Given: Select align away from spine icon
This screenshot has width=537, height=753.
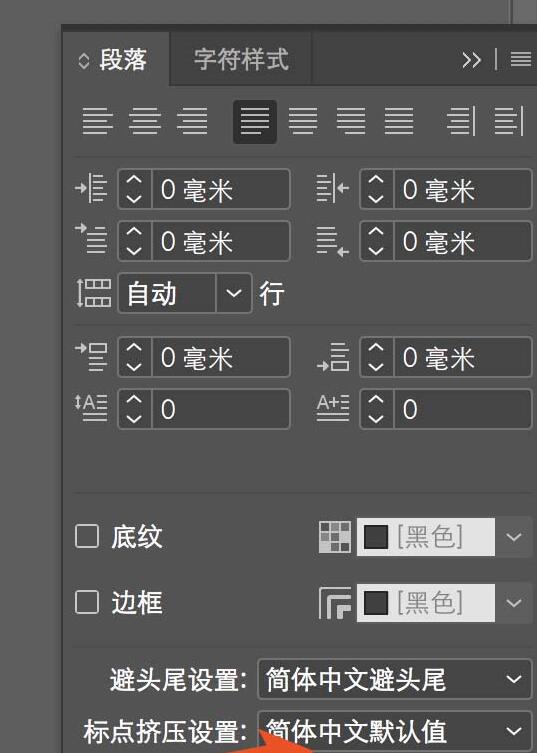Looking at the screenshot, I should [x=509, y=121].
